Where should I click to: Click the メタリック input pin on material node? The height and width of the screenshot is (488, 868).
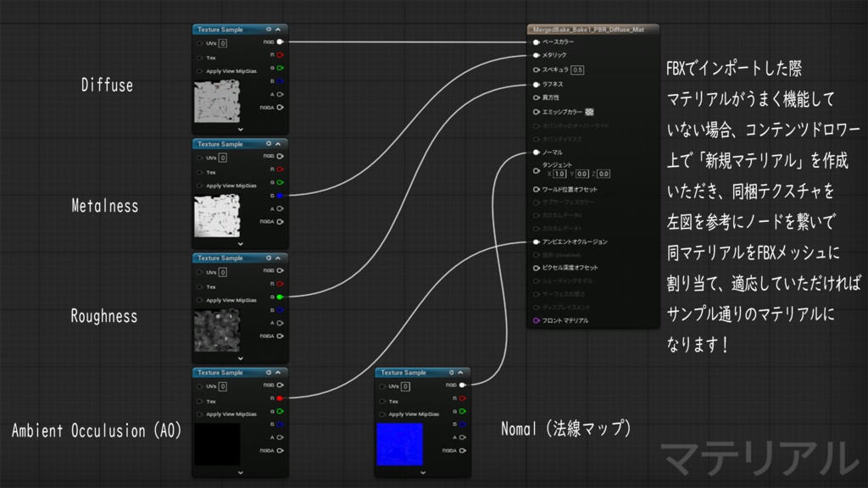pyautogui.click(x=535, y=56)
